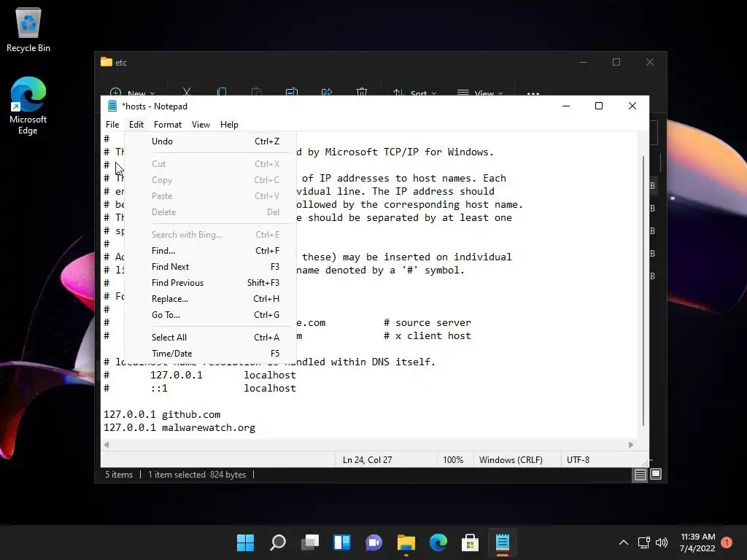Viewport: 747px width, 560px height.
Task: Click Notepad's horizontal scrollbar left arrow
Action: pos(107,445)
